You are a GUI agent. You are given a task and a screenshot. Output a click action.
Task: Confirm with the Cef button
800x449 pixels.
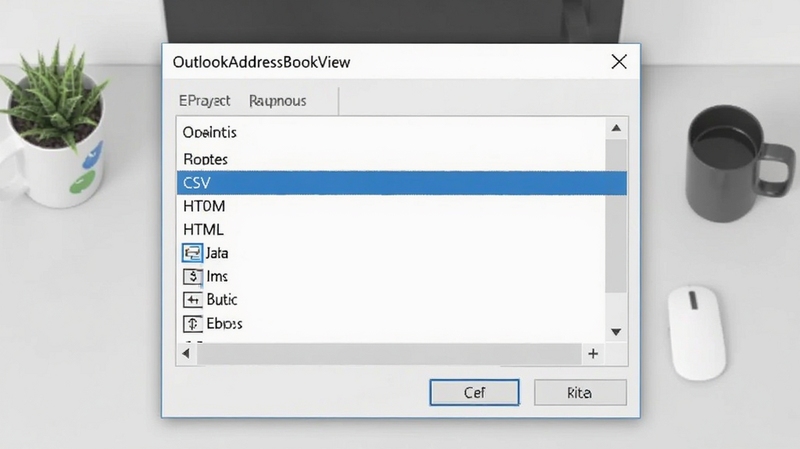(474, 392)
